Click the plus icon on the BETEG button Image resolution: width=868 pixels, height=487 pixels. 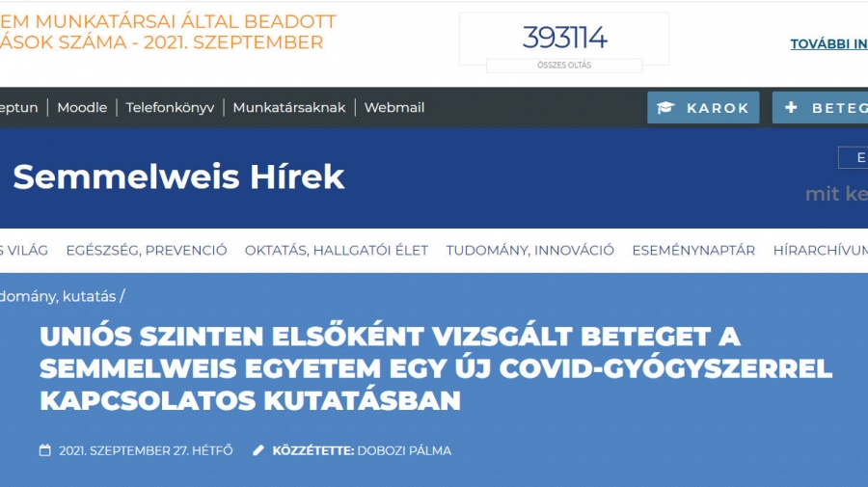tap(791, 107)
